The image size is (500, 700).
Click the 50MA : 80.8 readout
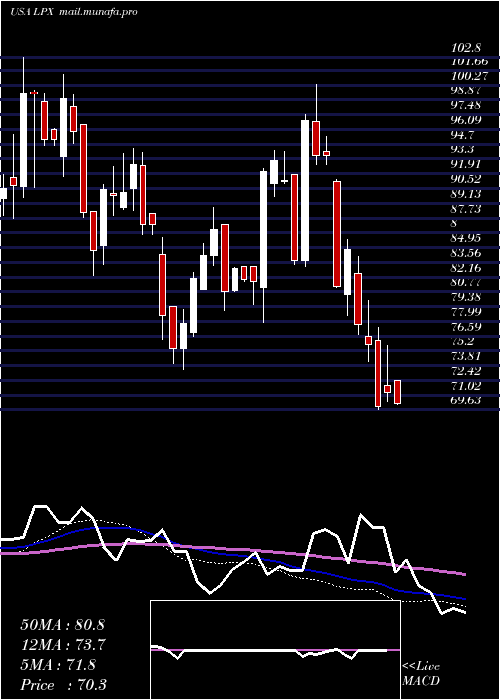[62, 625]
